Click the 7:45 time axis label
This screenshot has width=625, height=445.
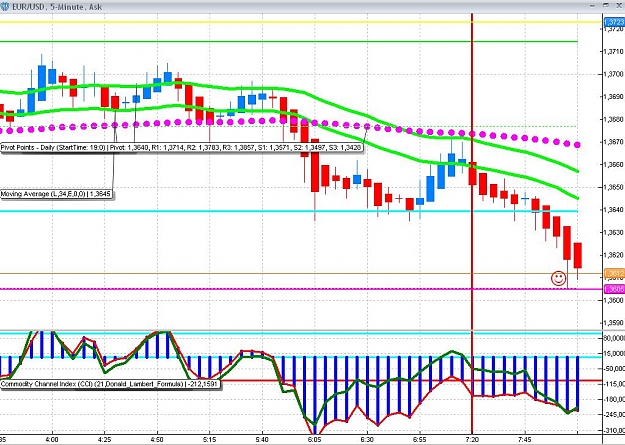[x=525, y=439]
